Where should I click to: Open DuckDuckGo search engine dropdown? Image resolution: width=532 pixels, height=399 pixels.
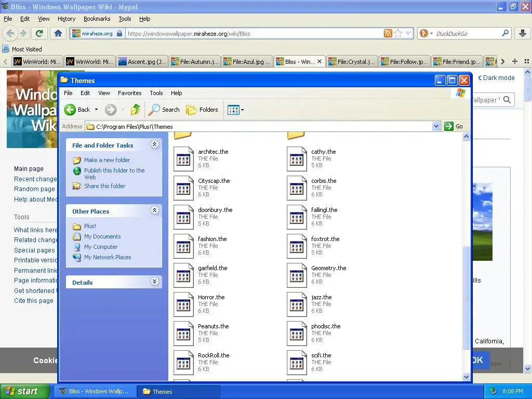[432, 34]
